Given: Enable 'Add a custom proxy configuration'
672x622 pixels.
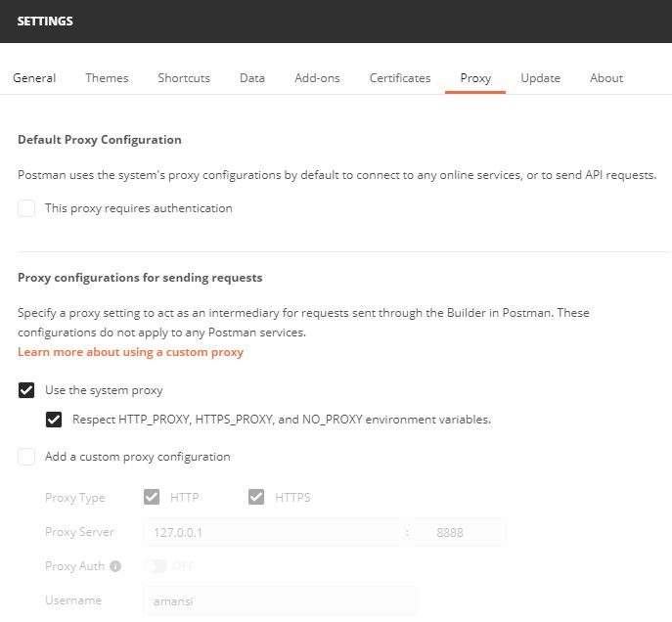Looking at the screenshot, I should pos(26,457).
